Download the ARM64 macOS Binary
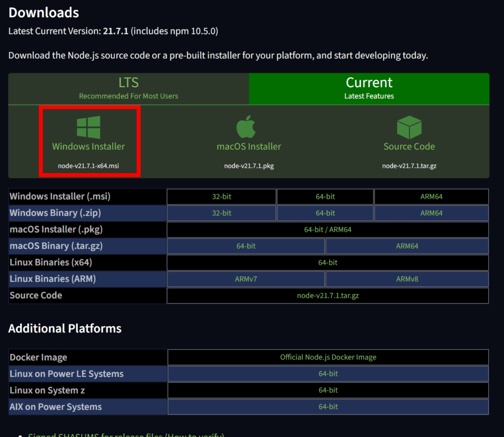The height and width of the screenshot is (437, 504). (x=408, y=246)
